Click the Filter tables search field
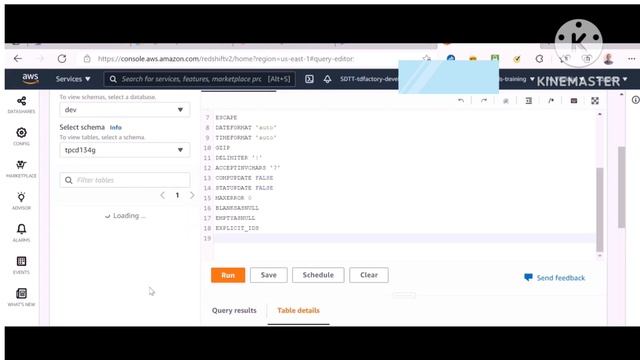640x360 pixels. 124,180
